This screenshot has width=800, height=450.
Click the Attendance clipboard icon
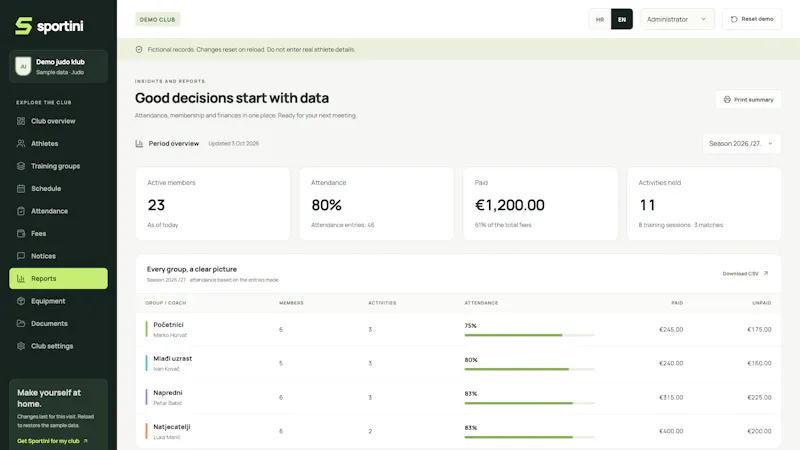21,211
